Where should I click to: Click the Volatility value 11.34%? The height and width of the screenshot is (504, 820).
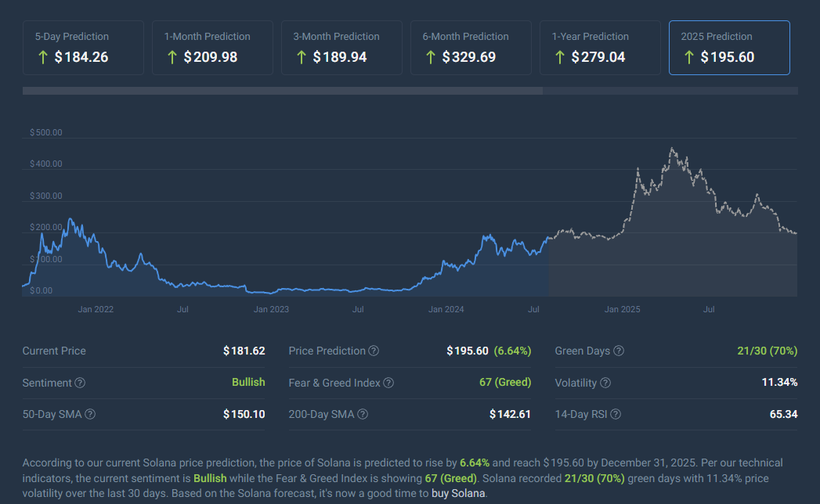(779, 382)
